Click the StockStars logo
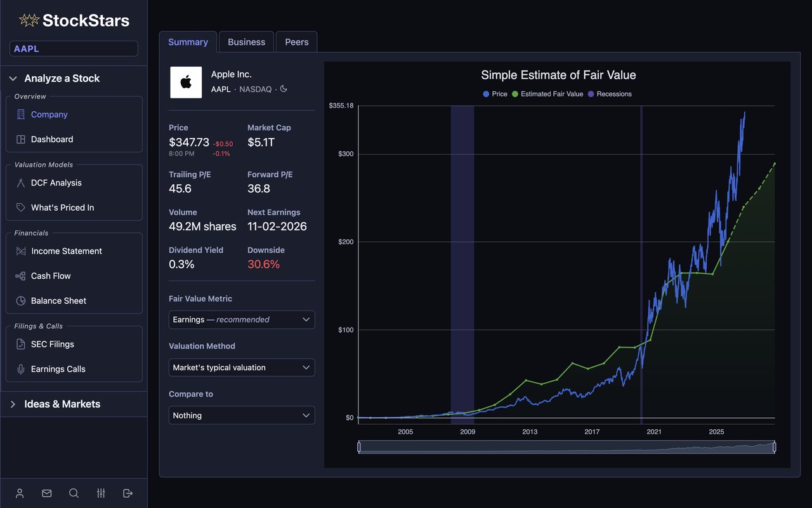Viewport: 812px width, 508px height. click(74, 20)
